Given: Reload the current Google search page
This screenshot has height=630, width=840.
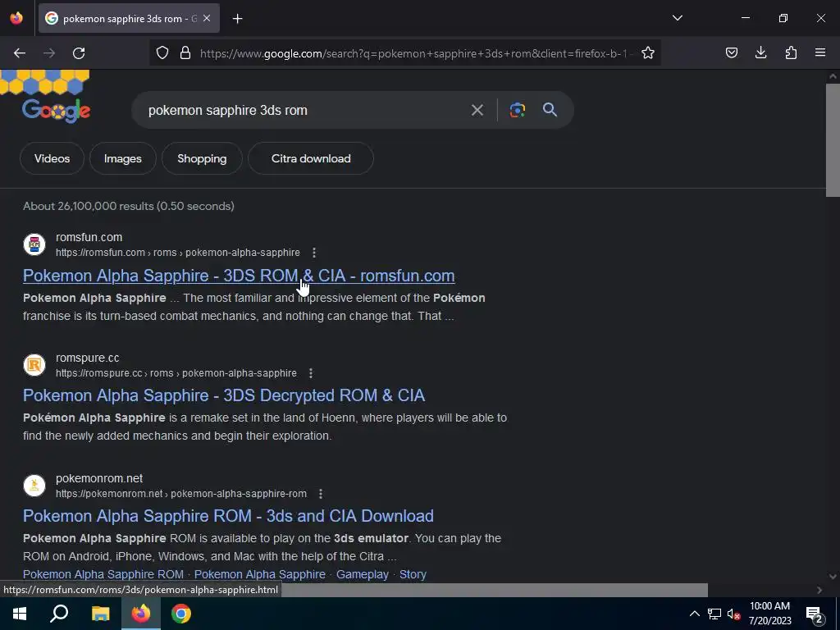Looking at the screenshot, I should coord(79,53).
